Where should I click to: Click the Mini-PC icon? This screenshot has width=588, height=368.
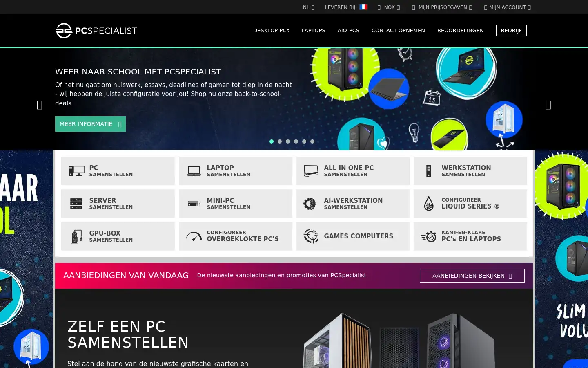[194, 204]
